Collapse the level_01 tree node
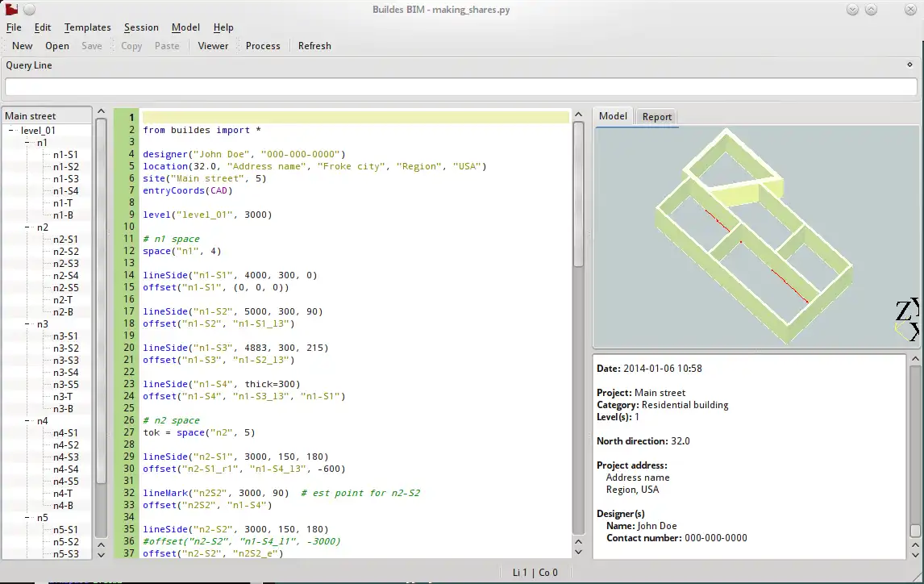Viewport: 924px width, 584px height. pyautogui.click(x=11, y=131)
